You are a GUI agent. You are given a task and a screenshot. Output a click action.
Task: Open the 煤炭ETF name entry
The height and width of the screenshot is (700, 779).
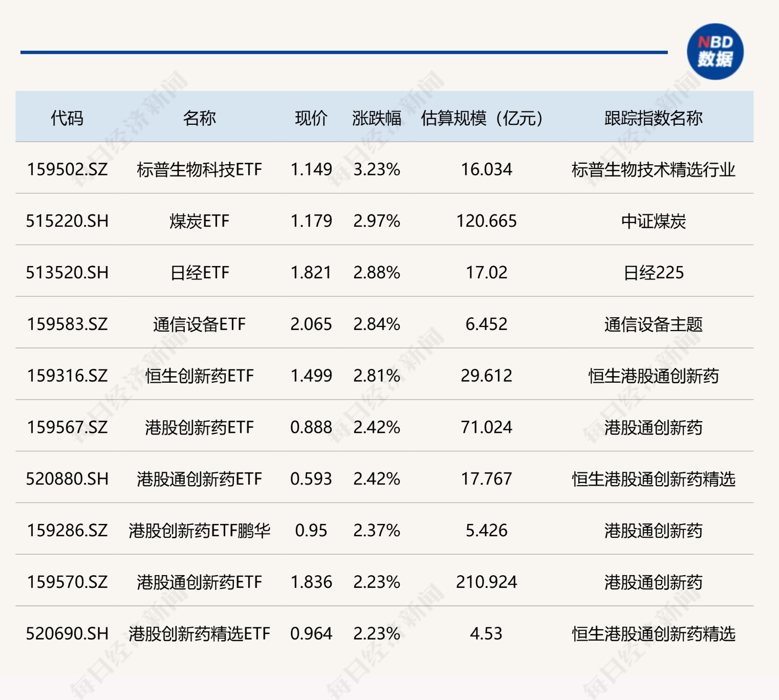[x=199, y=221]
